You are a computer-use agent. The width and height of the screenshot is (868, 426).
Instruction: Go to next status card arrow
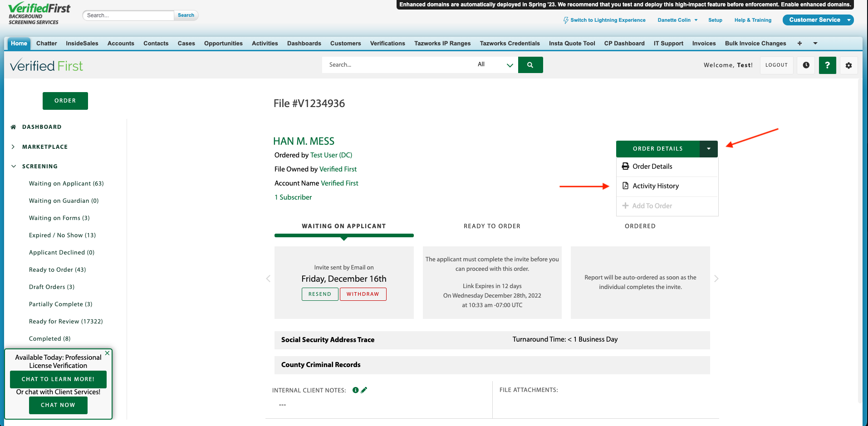click(x=716, y=279)
